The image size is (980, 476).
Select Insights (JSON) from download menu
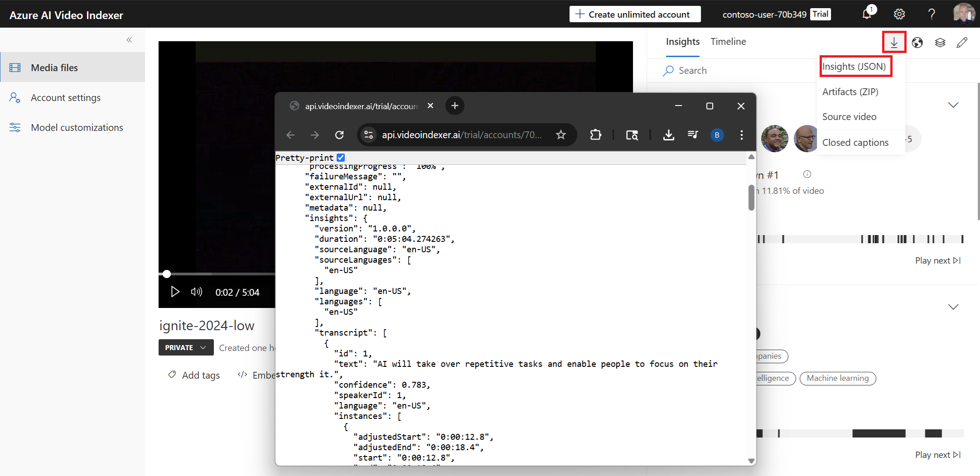click(x=854, y=67)
